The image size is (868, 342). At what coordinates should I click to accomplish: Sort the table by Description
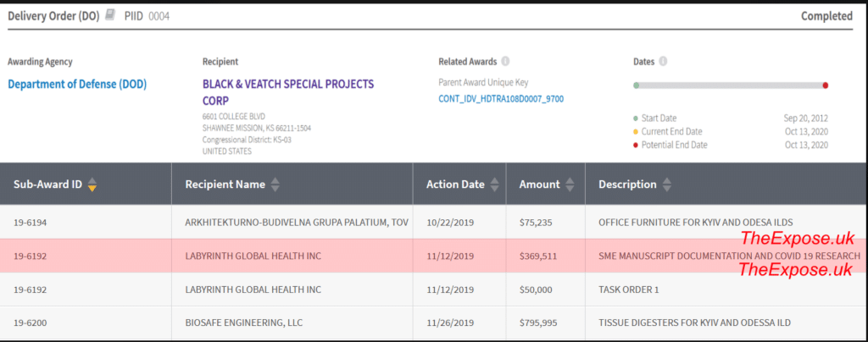click(x=666, y=185)
